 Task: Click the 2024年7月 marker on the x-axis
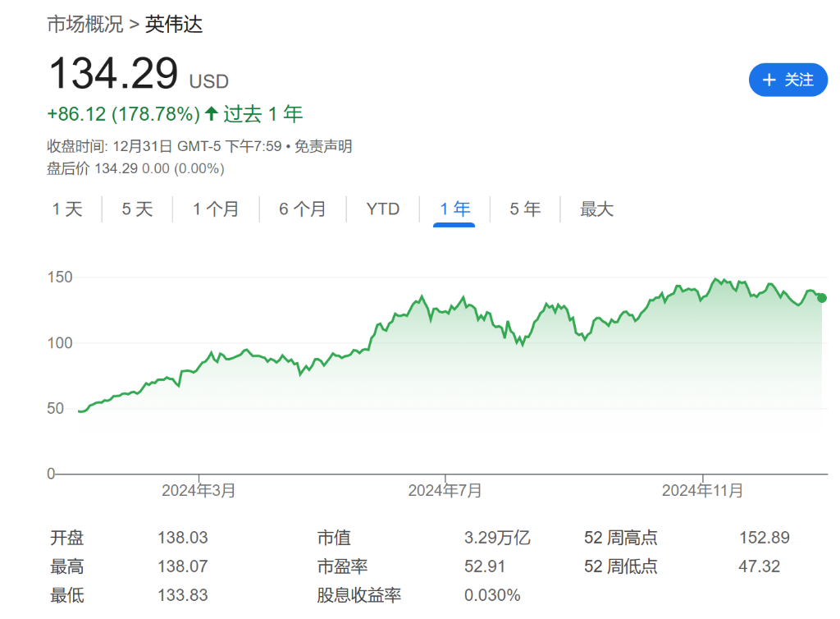(445, 491)
